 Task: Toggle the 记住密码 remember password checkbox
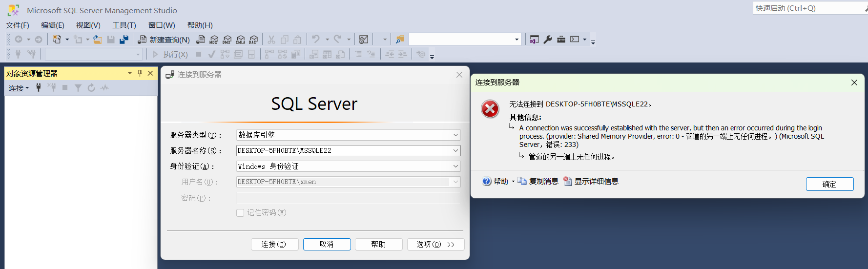point(240,213)
